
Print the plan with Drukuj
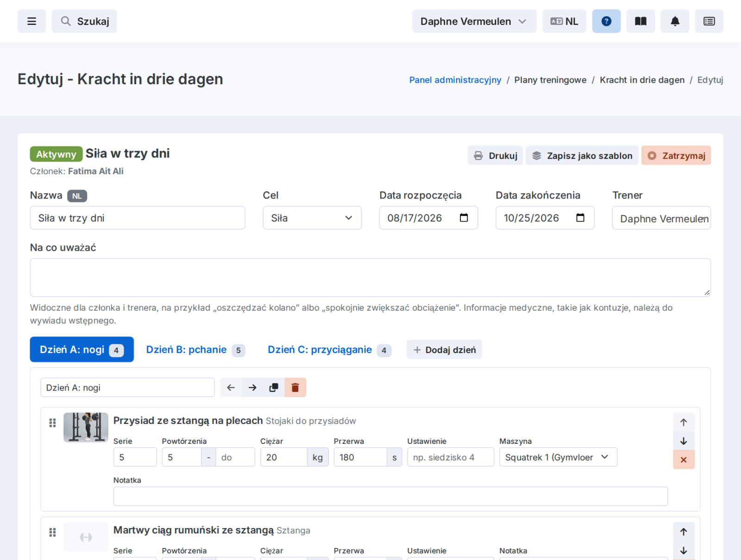coord(495,156)
